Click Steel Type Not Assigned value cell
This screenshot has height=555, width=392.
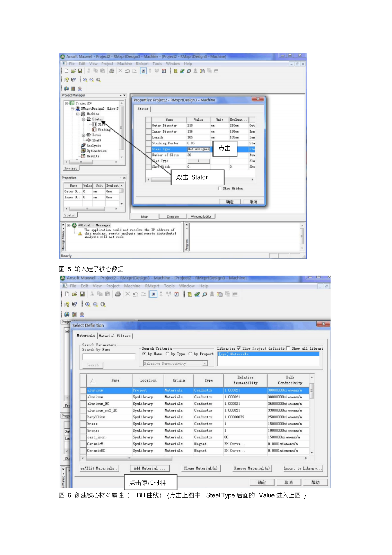(x=198, y=149)
